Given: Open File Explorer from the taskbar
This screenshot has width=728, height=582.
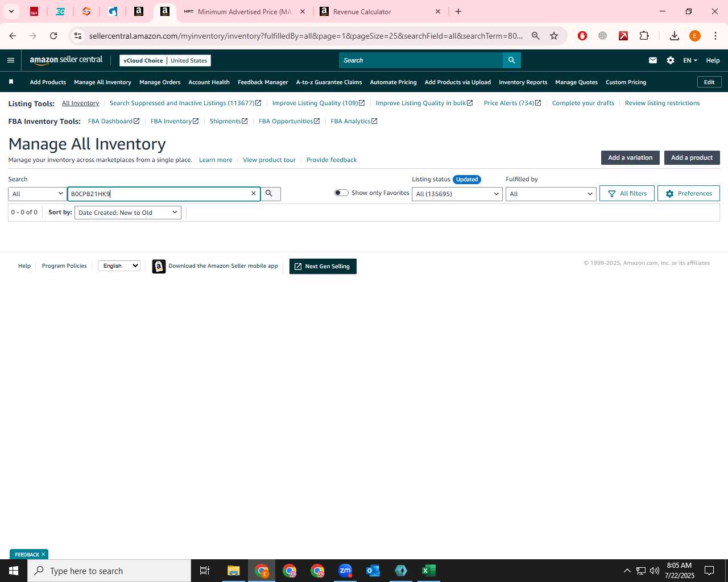Looking at the screenshot, I should click(x=234, y=571).
